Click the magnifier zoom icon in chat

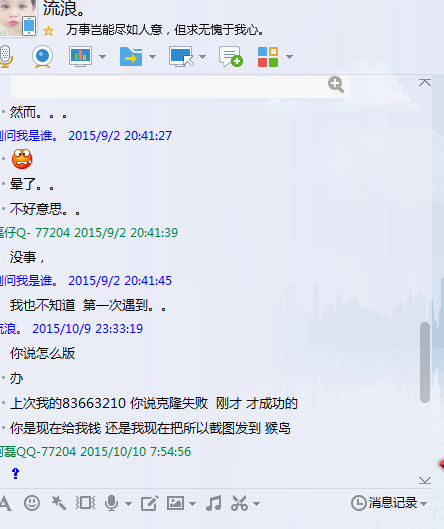tap(336, 84)
